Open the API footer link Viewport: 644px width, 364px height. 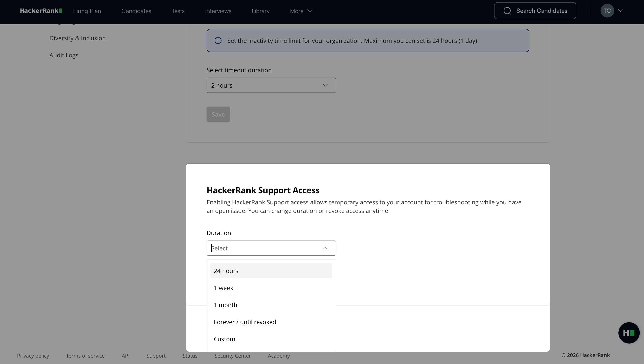click(125, 355)
